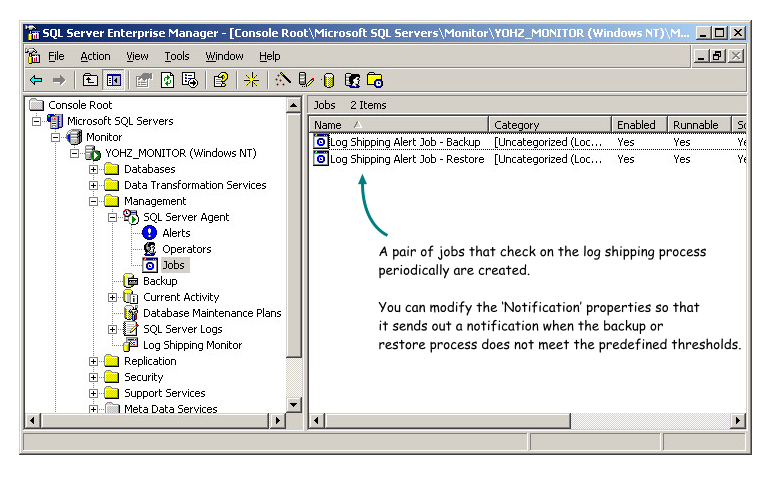
Task: Click the New Login toolbar icon
Action: pyautogui.click(x=352, y=80)
